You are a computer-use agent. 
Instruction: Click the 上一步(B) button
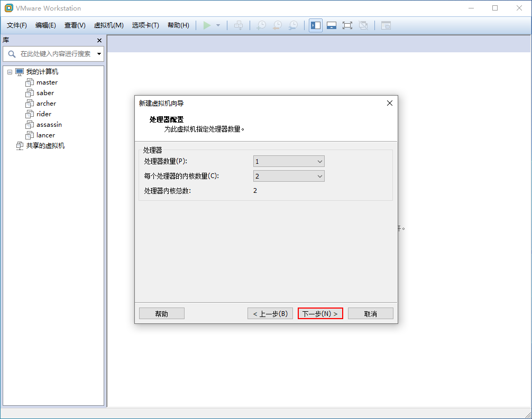click(x=270, y=313)
